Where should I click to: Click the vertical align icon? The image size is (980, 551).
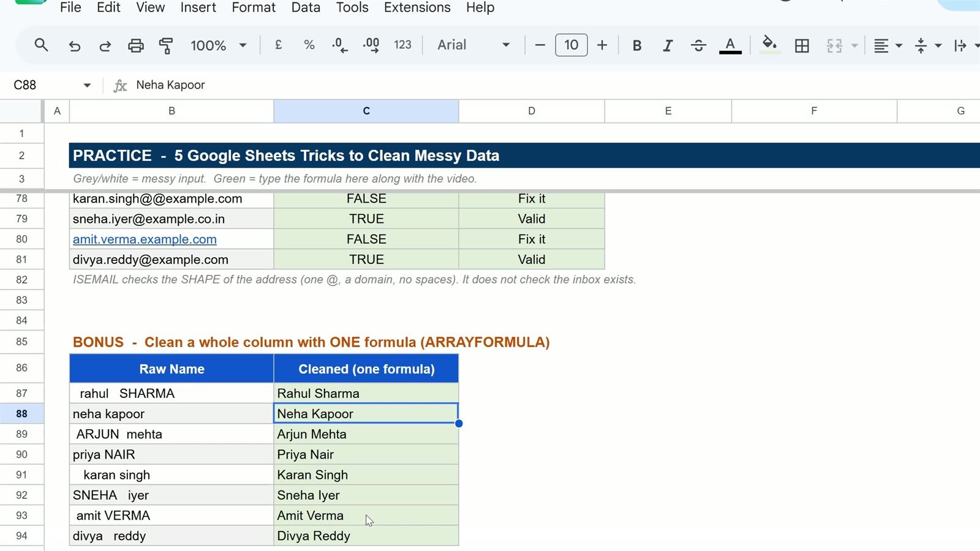921,45
